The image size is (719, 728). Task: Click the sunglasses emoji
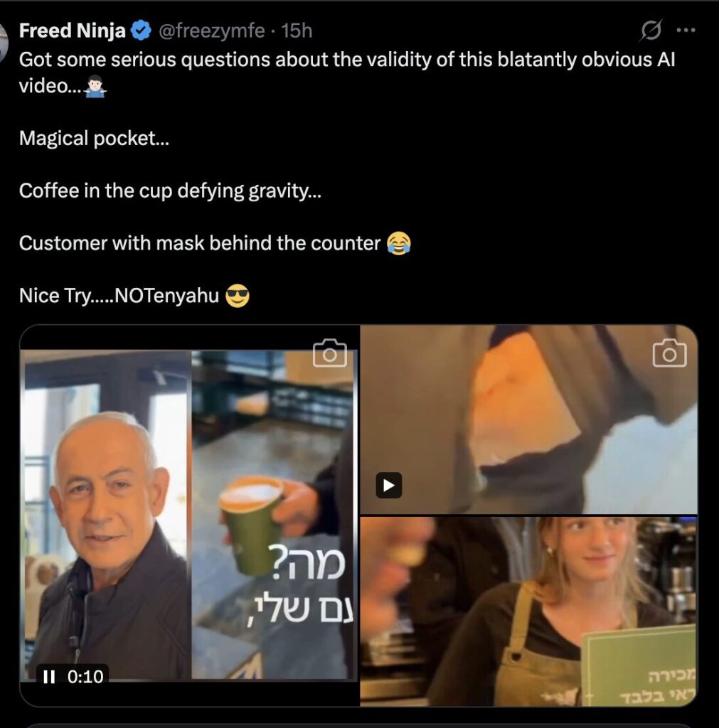coord(238,295)
